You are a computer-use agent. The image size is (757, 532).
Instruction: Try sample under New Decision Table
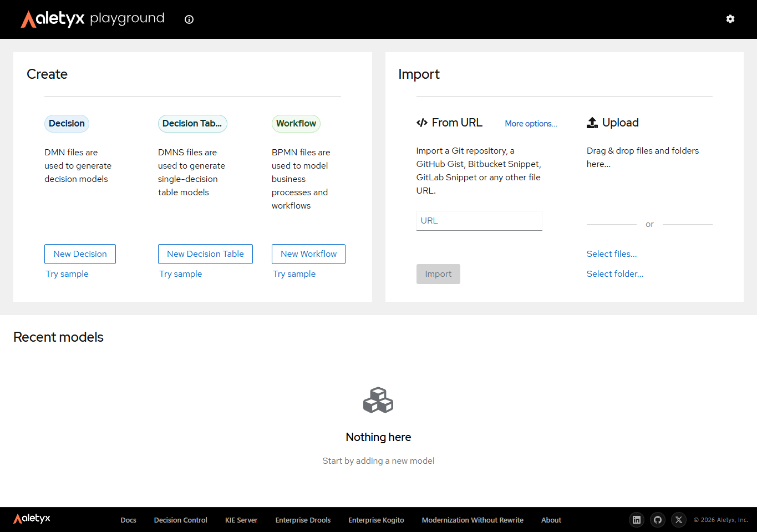181,274
